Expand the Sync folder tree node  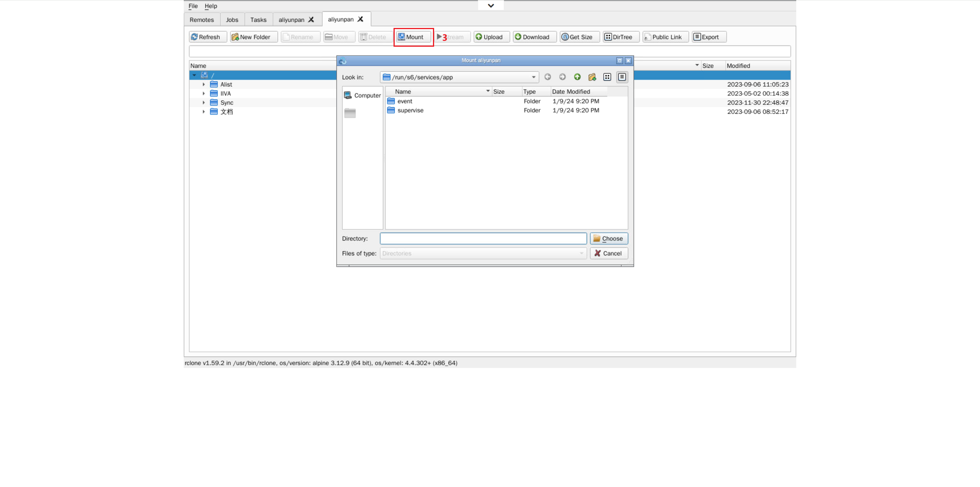click(204, 103)
